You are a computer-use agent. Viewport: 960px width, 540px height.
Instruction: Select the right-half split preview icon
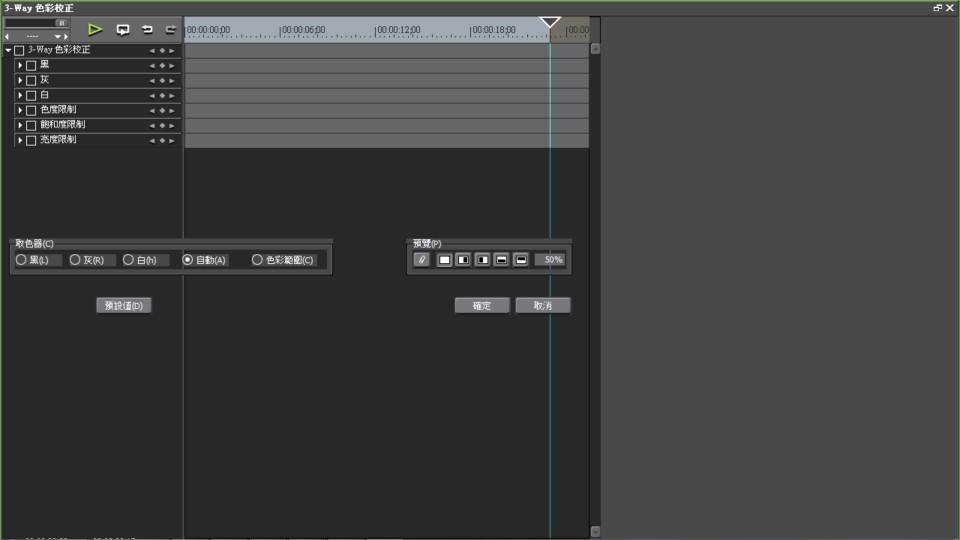[x=464, y=260]
